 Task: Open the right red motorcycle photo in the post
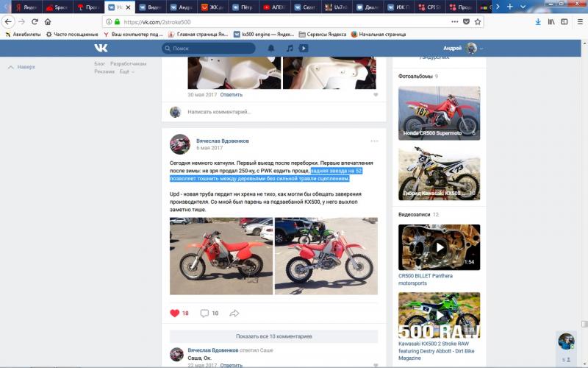pyautogui.click(x=326, y=256)
